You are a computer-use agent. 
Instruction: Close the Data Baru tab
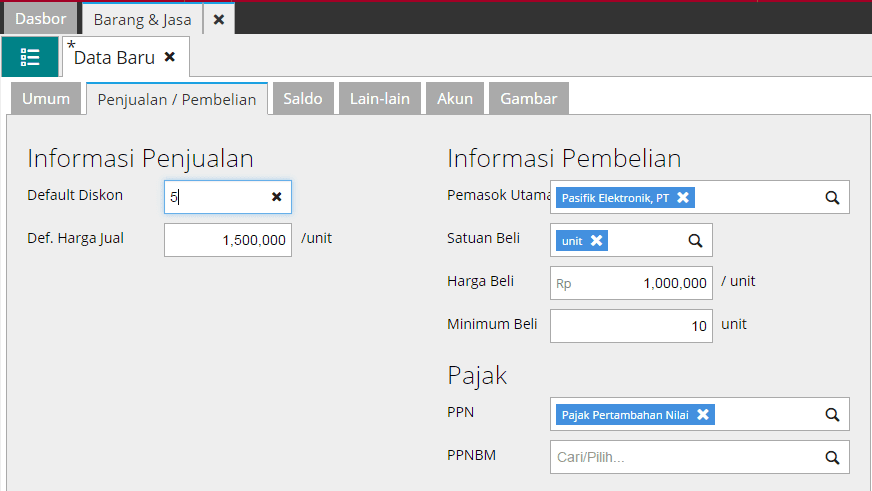click(x=170, y=57)
